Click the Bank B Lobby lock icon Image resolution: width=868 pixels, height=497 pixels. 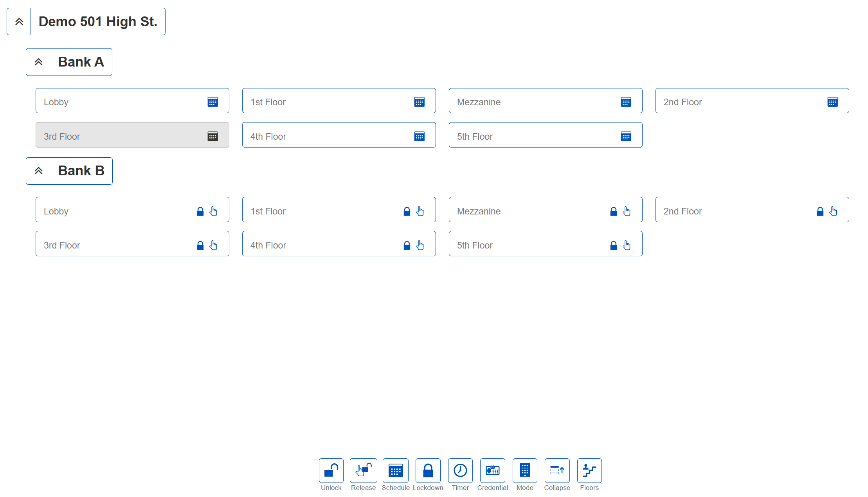(x=200, y=211)
